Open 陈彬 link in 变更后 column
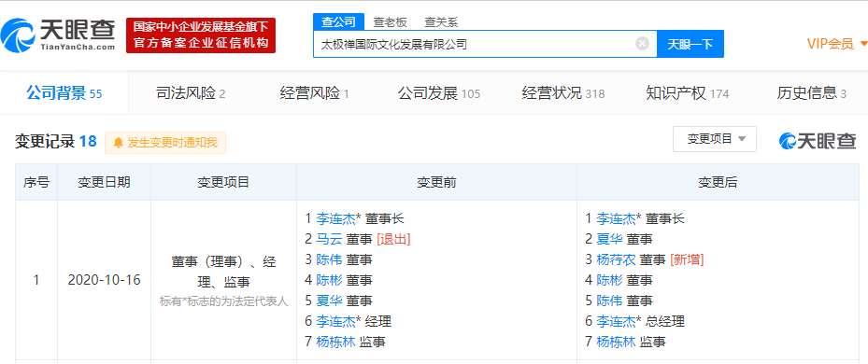 (x=609, y=280)
